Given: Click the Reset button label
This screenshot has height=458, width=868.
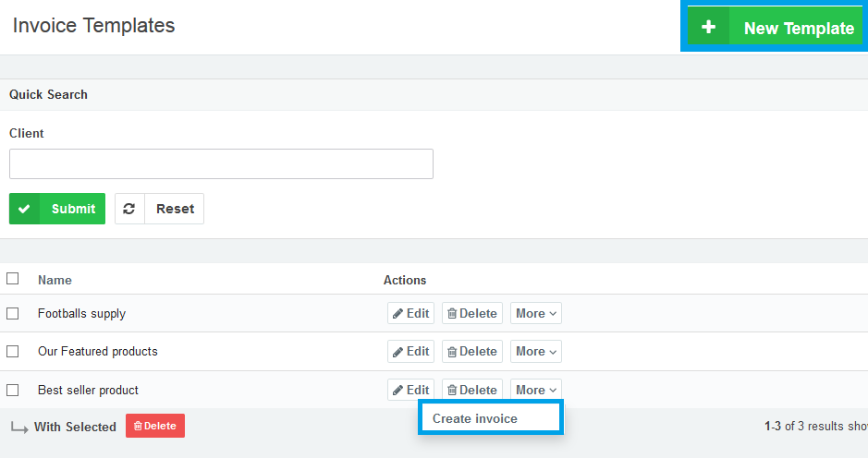Looking at the screenshot, I should pos(175,209).
